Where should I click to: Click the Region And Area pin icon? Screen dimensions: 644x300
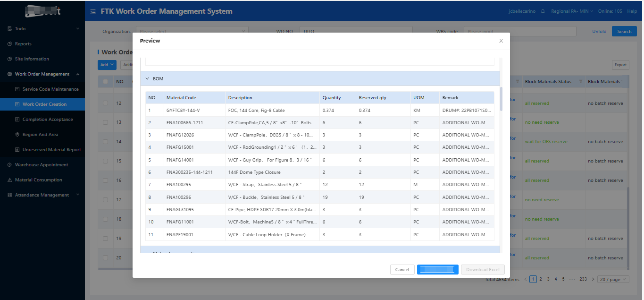coord(17,135)
